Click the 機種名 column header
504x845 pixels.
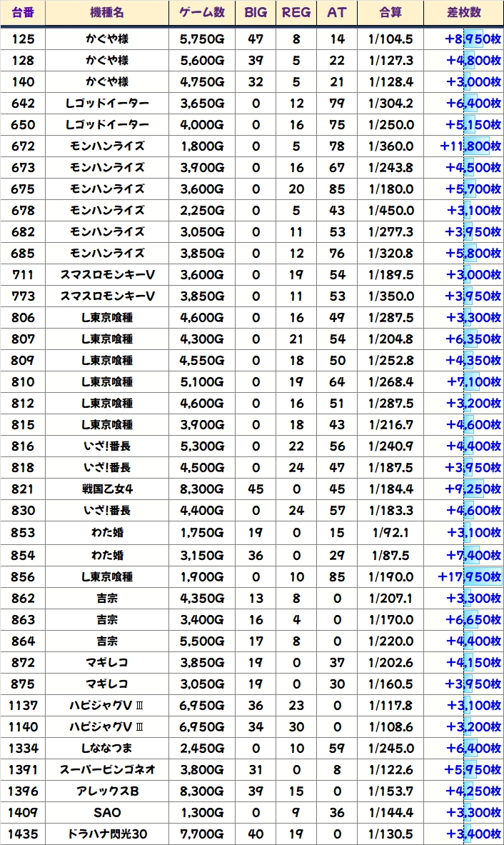pyautogui.click(x=107, y=12)
